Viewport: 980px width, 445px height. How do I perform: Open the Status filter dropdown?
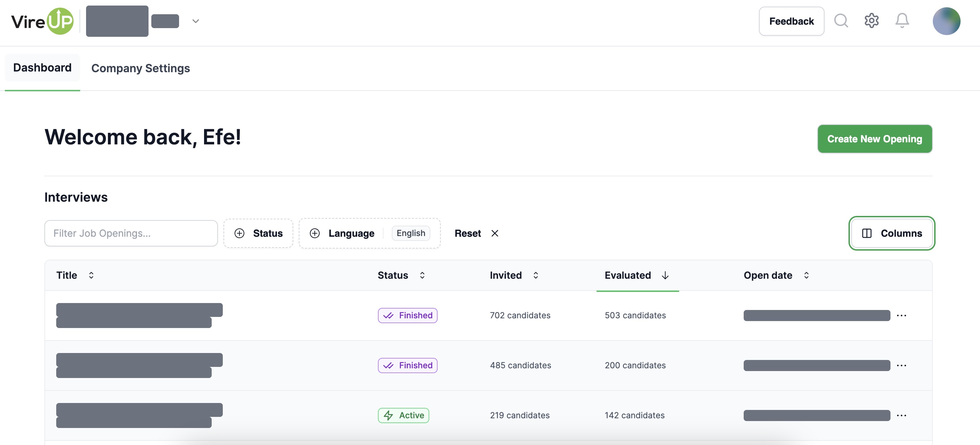pos(258,233)
